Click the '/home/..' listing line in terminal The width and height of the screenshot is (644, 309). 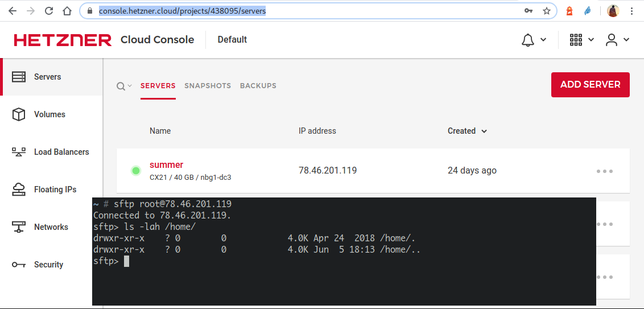click(x=257, y=250)
